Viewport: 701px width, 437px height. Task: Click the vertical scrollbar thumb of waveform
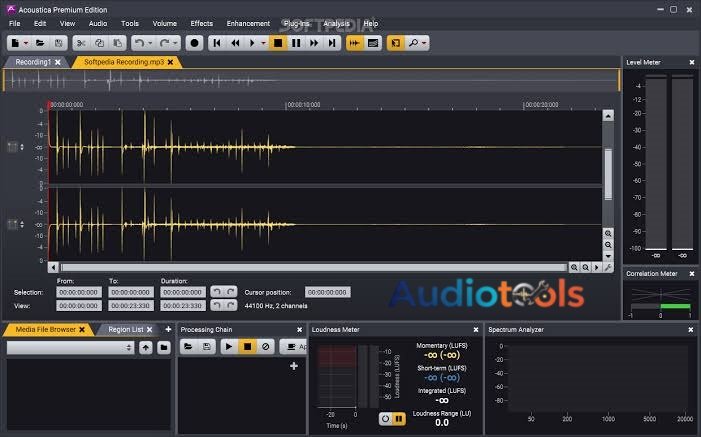pos(608,174)
